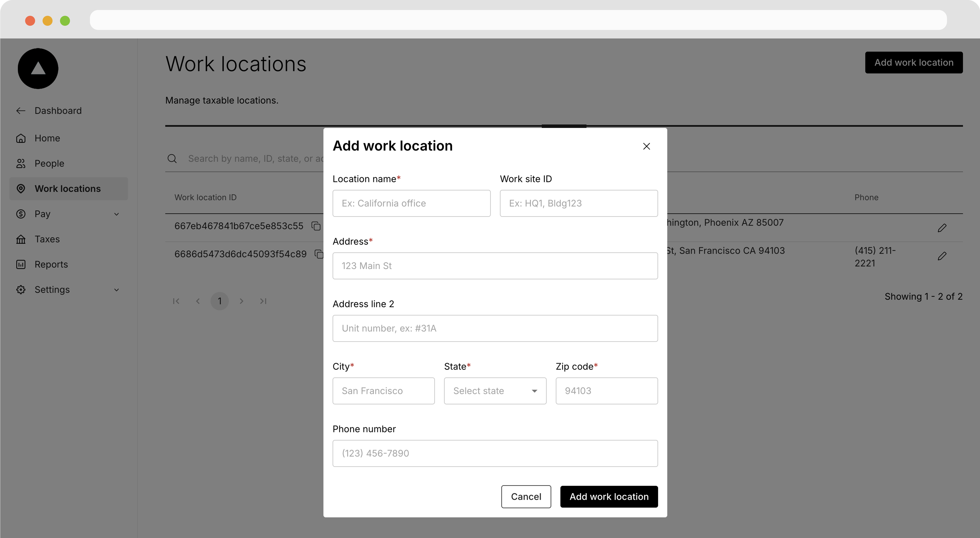Click the Zip code field
The width and height of the screenshot is (980, 538).
pyautogui.click(x=606, y=391)
